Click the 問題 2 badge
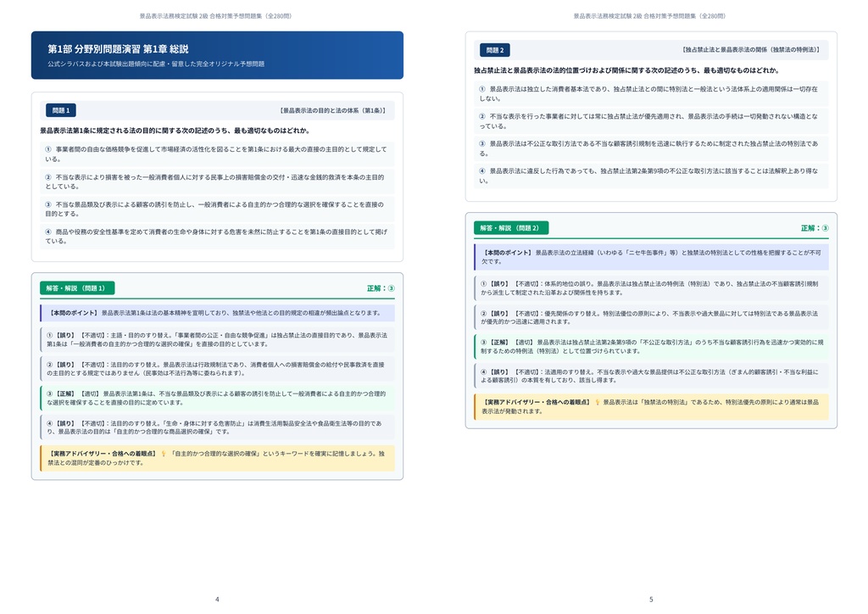This screenshot has height=614, width=868. pyautogui.click(x=495, y=50)
